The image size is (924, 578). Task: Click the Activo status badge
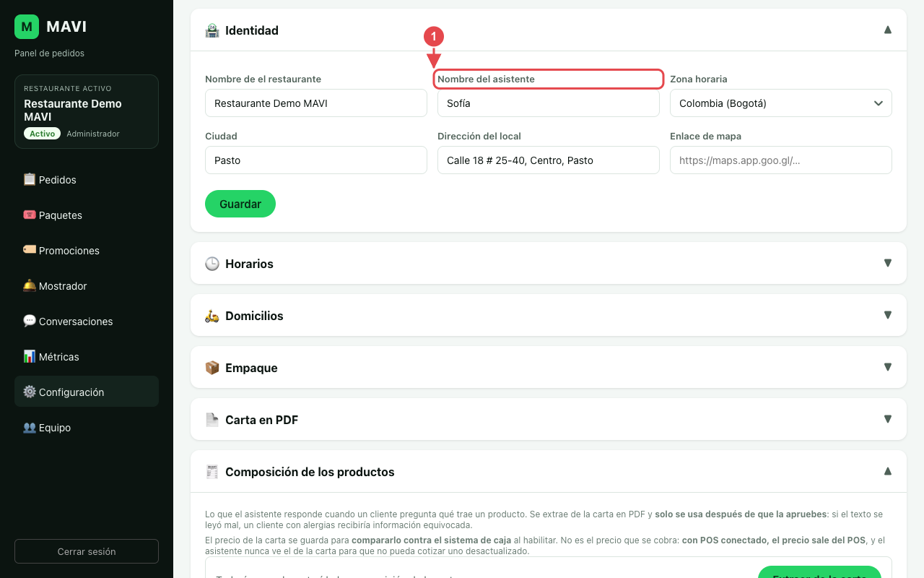42,134
